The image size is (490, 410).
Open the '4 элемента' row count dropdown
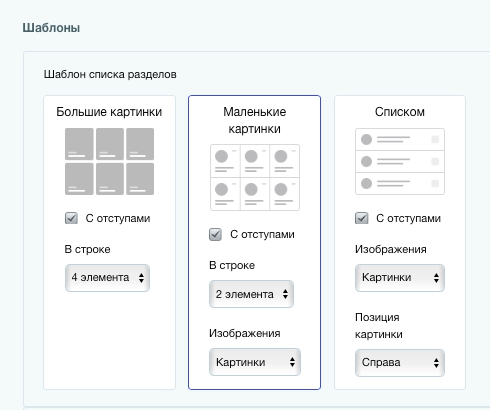pyautogui.click(x=107, y=278)
